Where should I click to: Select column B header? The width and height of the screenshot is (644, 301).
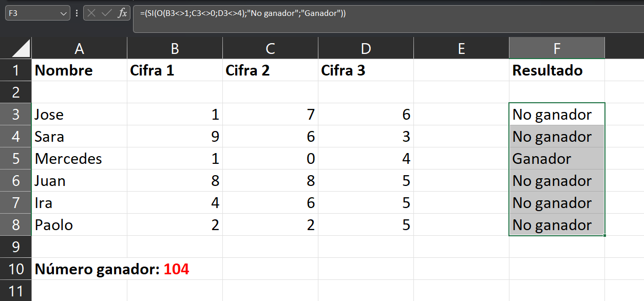coord(175,48)
